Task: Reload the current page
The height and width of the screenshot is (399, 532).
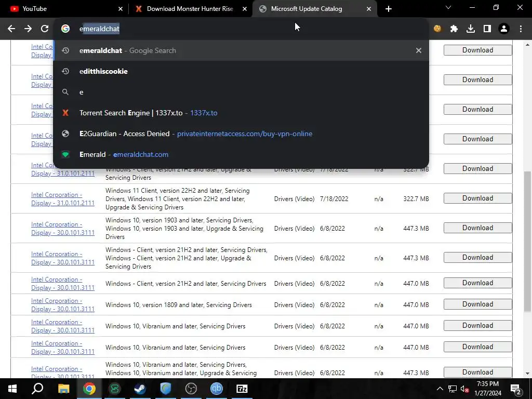Action: pyautogui.click(x=45, y=29)
